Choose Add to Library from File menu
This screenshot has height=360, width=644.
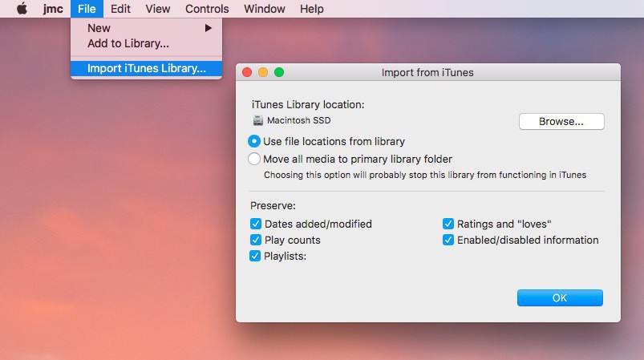146,43
